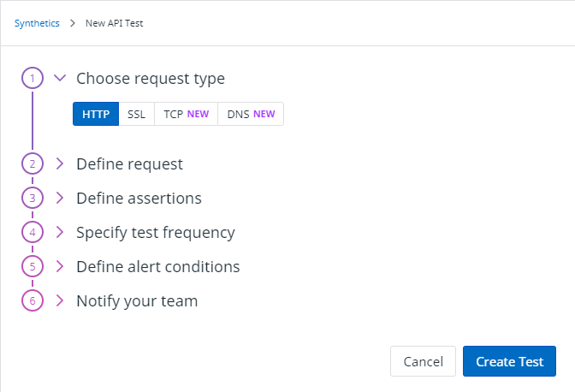Click step 1 circle icon
Screen dimensions: 575x392
tap(32, 79)
